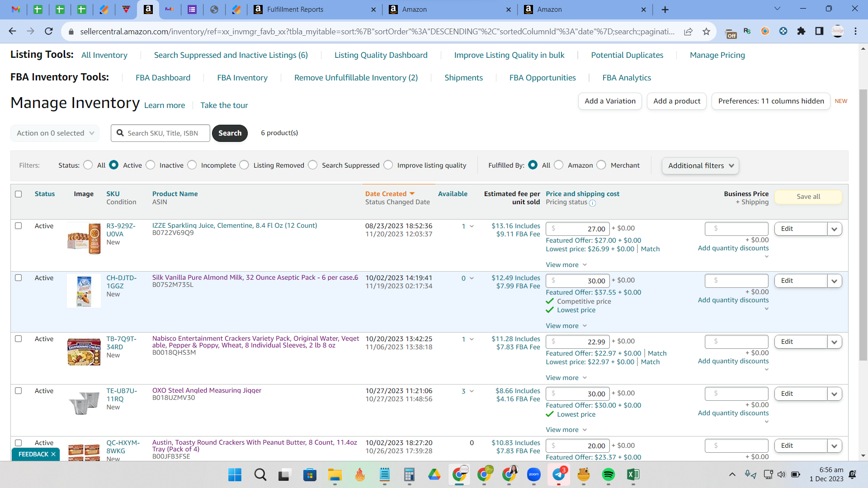
Task: Expand View more for Nabisco Crackers
Action: [566, 378]
